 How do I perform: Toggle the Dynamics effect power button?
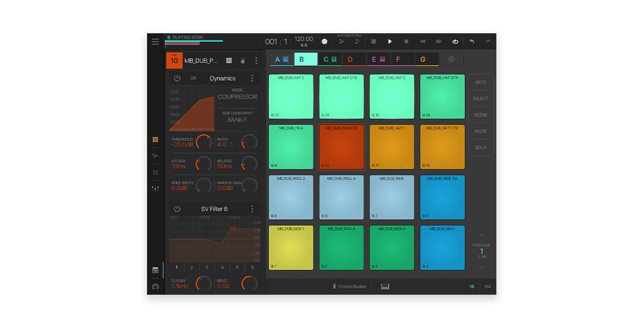click(177, 78)
